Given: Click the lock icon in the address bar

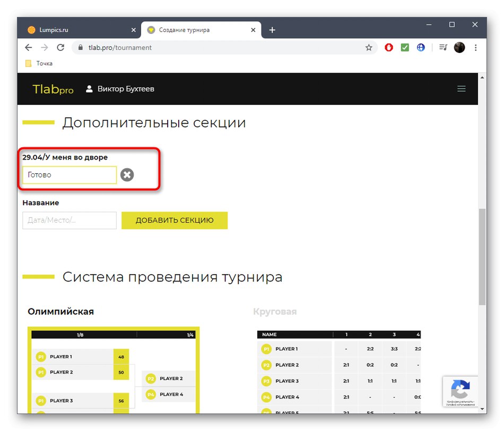Looking at the screenshot, I should click(x=80, y=47).
